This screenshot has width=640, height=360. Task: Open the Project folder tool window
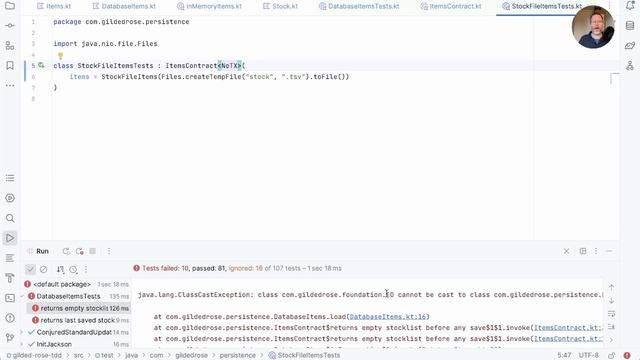pos(10,6)
